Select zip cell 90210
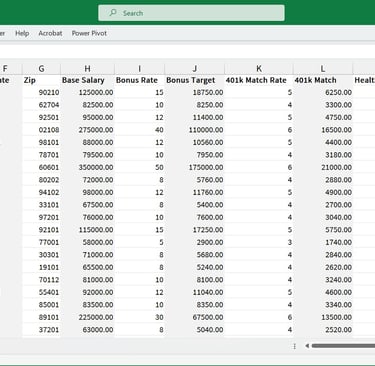This screenshot has width=375, height=366. tap(41, 92)
